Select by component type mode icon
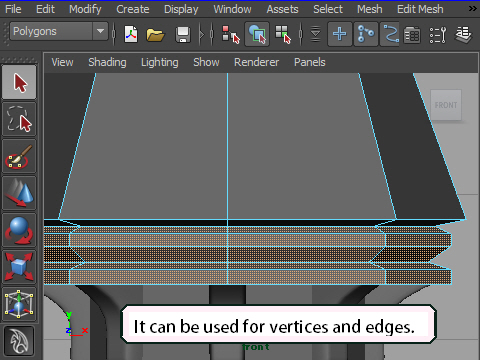Screen dimensions: 480x360 (x=283, y=34)
